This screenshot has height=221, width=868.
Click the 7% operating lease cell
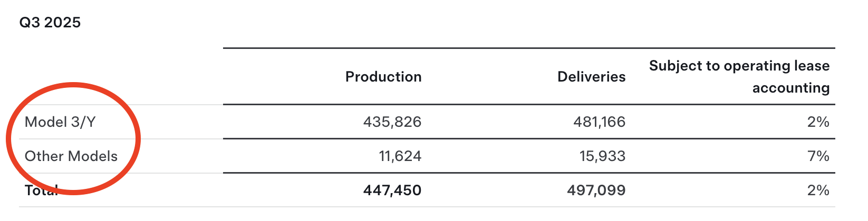click(x=818, y=156)
